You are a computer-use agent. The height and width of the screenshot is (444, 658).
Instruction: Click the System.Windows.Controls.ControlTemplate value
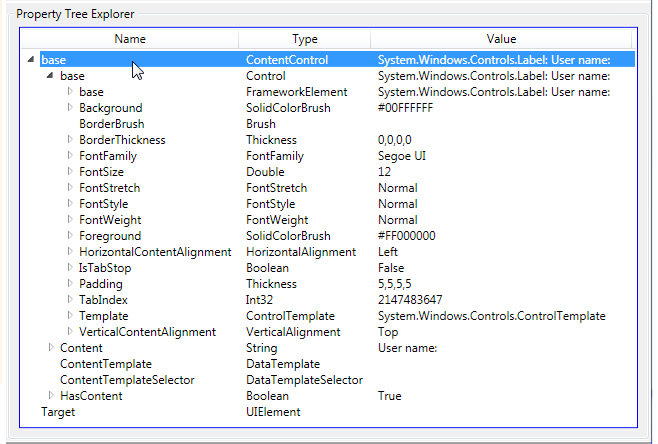491,316
